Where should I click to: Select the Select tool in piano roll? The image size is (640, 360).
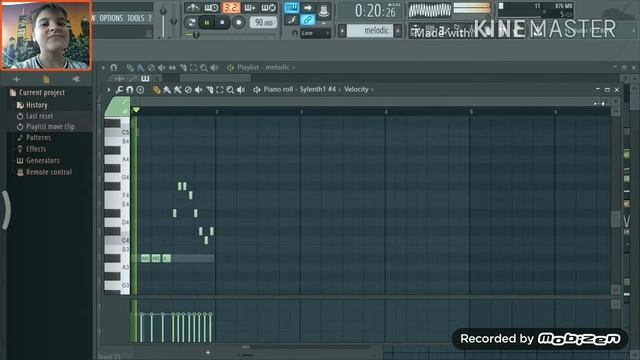click(x=220, y=90)
